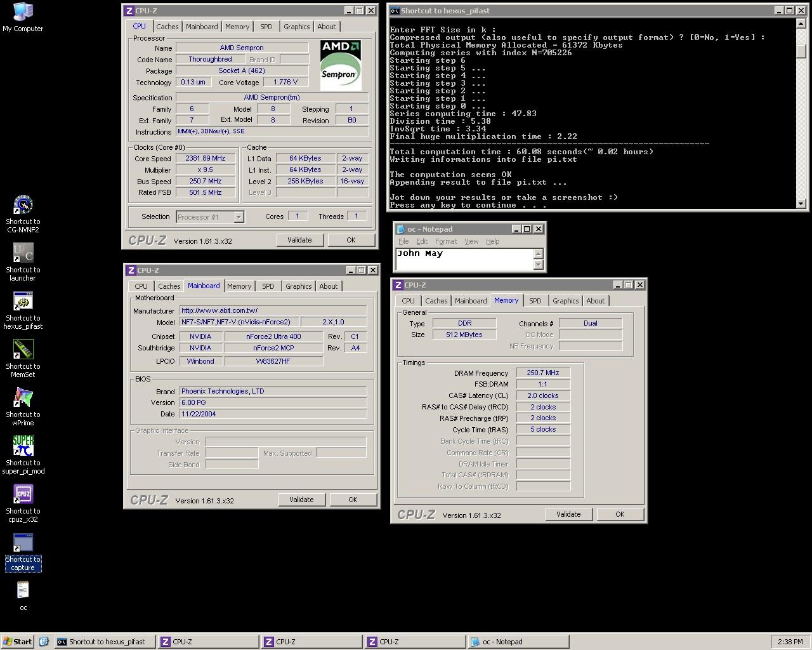Click console scrollbar up arrow
The height and width of the screenshot is (650, 812).
pos(801,23)
